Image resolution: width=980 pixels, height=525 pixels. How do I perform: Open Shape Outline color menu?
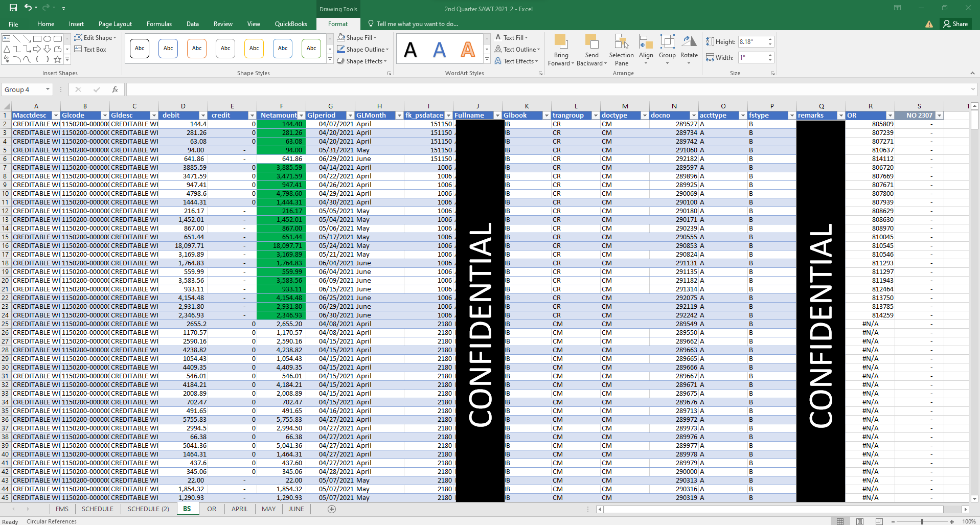pyautogui.click(x=363, y=50)
